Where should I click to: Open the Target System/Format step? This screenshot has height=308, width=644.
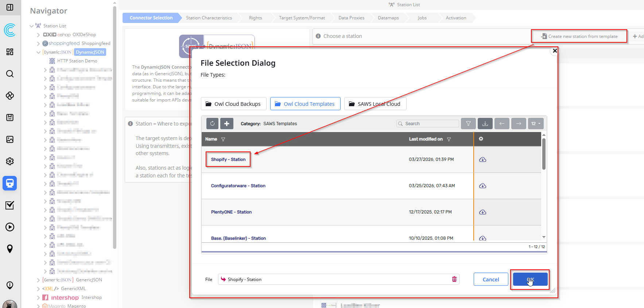pos(302,18)
